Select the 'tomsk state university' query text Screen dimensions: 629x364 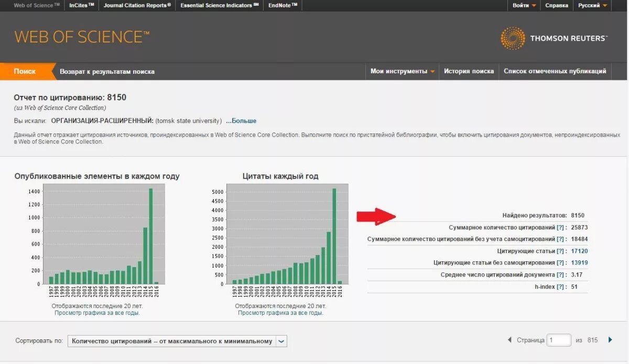(189, 121)
